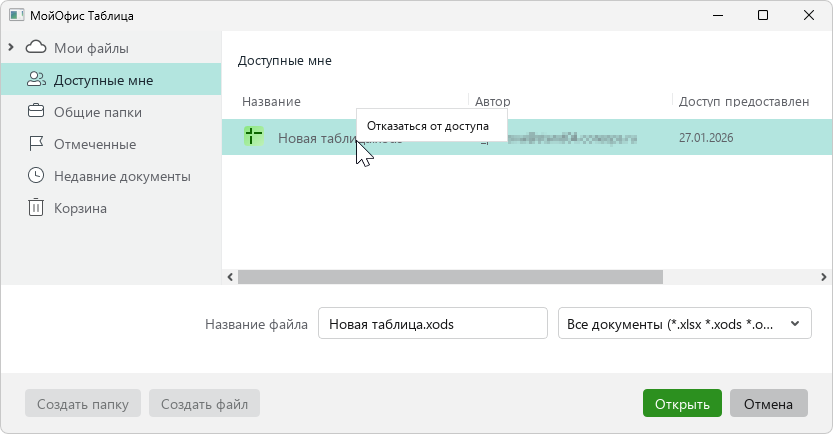Sort by the Автор column header
This screenshot has height=434, width=833.
point(492,101)
